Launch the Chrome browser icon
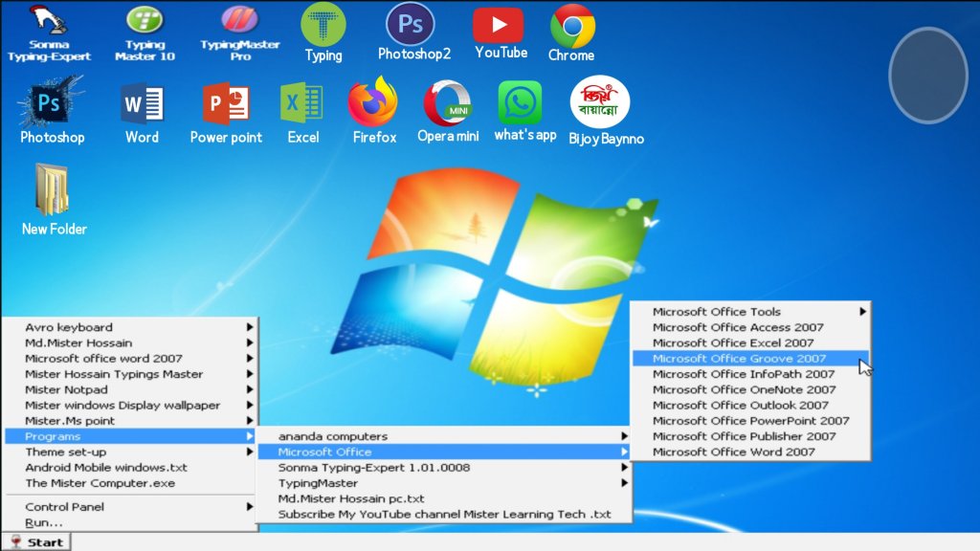 pyautogui.click(x=571, y=27)
